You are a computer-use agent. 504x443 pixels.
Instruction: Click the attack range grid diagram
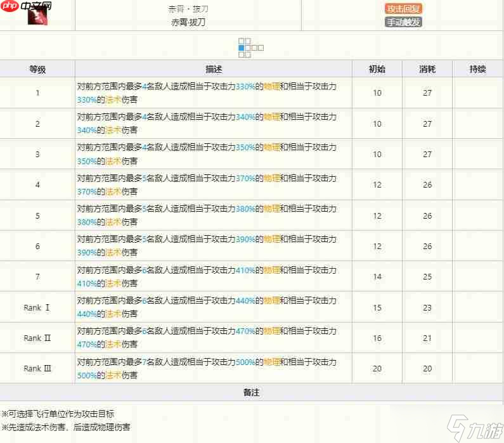(x=250, y=48)
